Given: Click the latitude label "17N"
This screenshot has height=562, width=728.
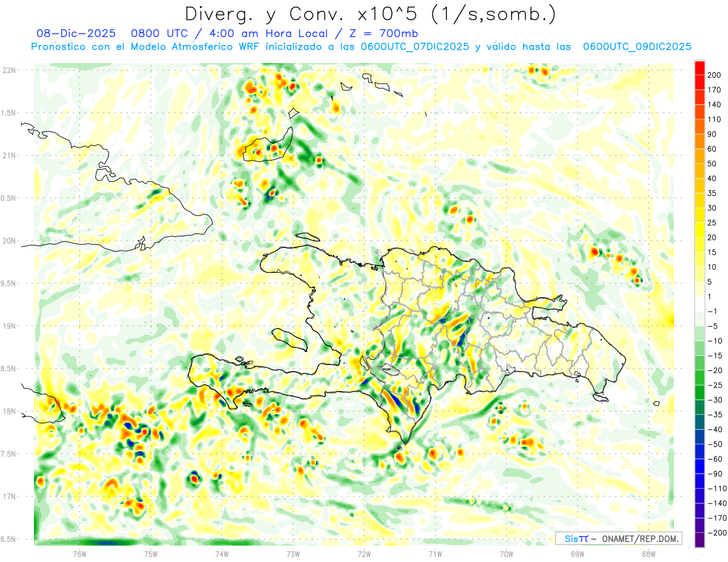Looking at the screenshot, I should (10, 497).
